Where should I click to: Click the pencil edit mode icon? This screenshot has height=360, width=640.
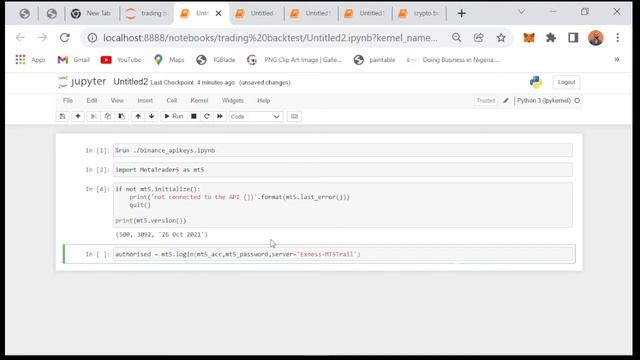(x=506, y=100)
